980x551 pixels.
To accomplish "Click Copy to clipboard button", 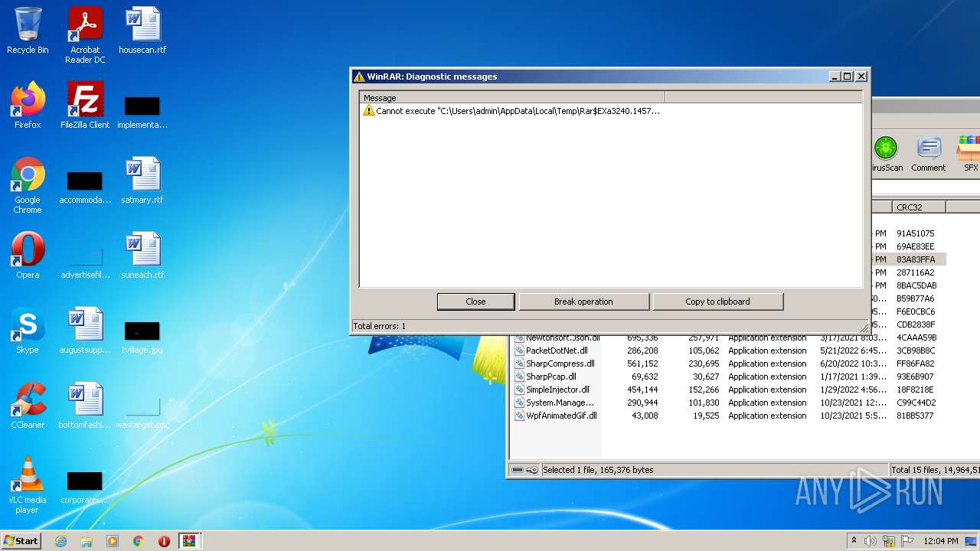I will (x=717, y=302).
